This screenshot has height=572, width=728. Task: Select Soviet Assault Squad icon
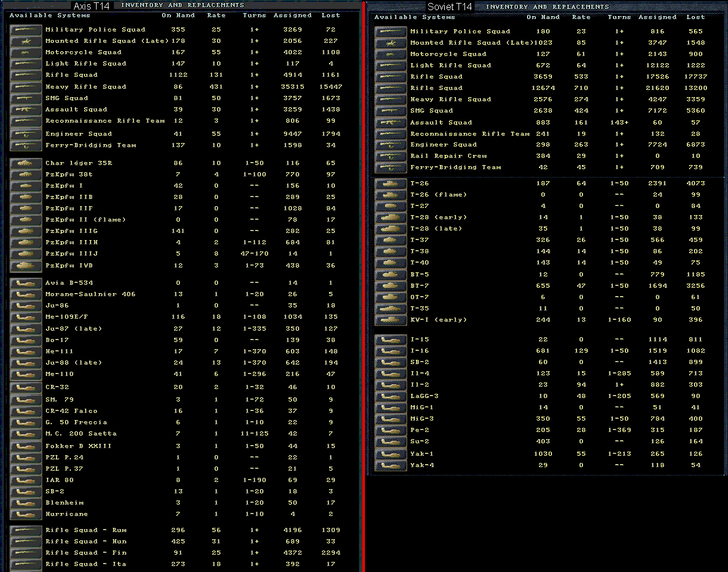391,123
